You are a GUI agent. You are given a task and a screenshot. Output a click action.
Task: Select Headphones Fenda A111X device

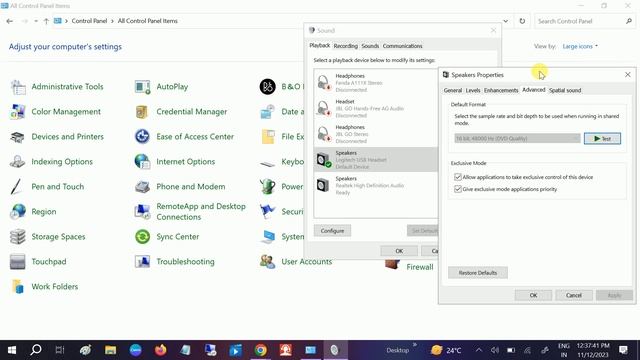[376, 82]
